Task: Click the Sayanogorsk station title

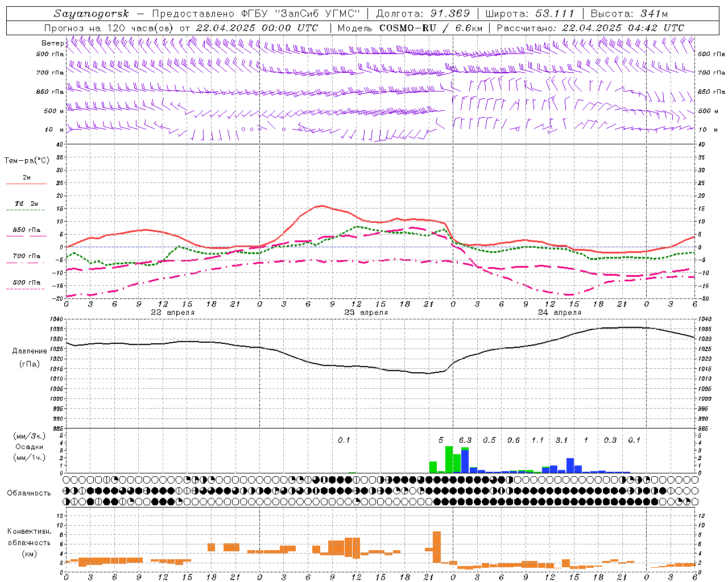Action: coord(92,14)
